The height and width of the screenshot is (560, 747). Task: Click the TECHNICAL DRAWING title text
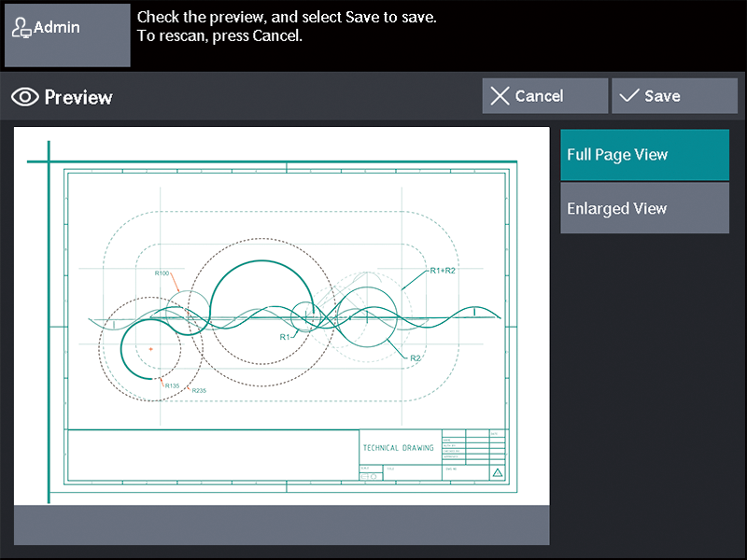coord(398,448)
